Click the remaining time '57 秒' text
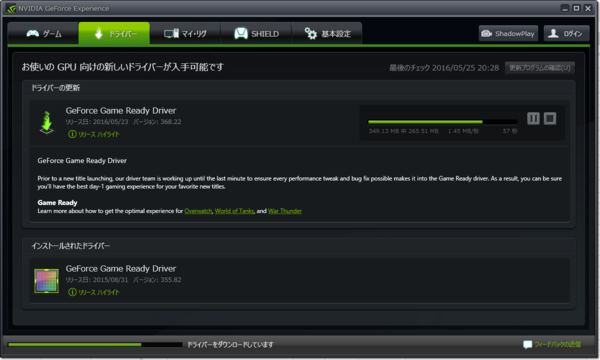Viewport: 600px width, 360px height. pyautogui.click(x=510, y=131)
